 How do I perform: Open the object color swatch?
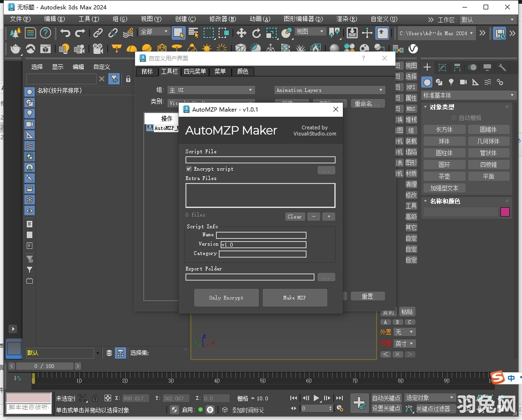tap(505, 212)
